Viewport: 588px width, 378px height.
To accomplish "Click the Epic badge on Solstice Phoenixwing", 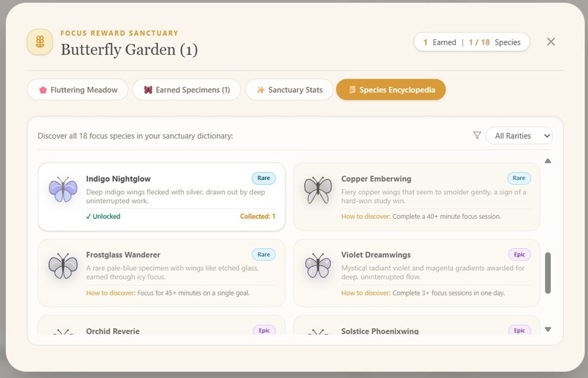I will click(519, 330).
